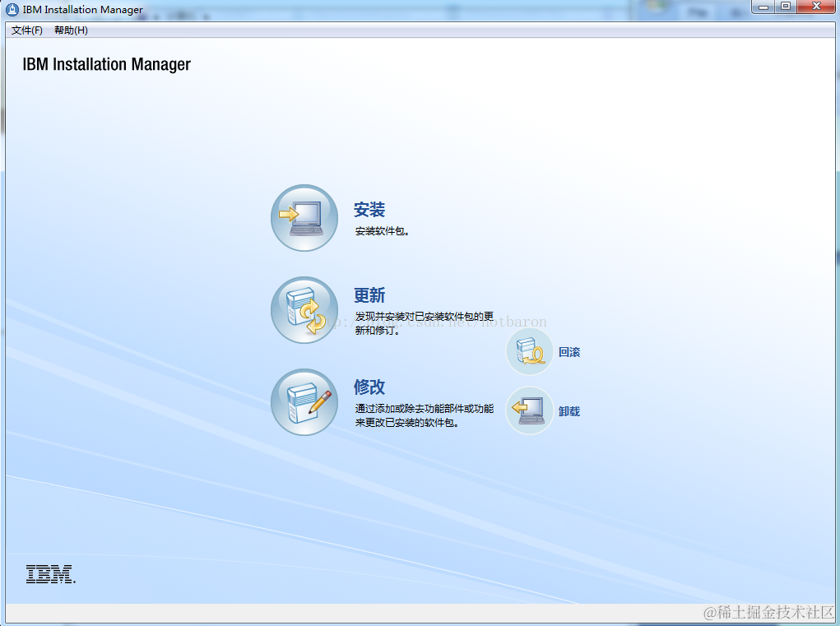The width and height of the screenshot is (840, 626).
Task: Click the Uninstall (卸载) icon
Action: tap(530, 410)
